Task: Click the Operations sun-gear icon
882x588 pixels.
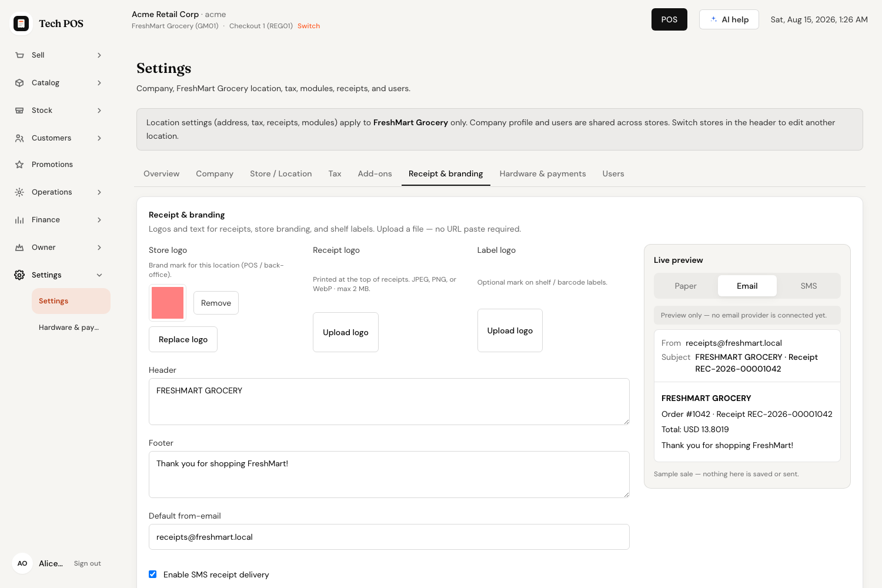Action: click(x=19, y=192)
